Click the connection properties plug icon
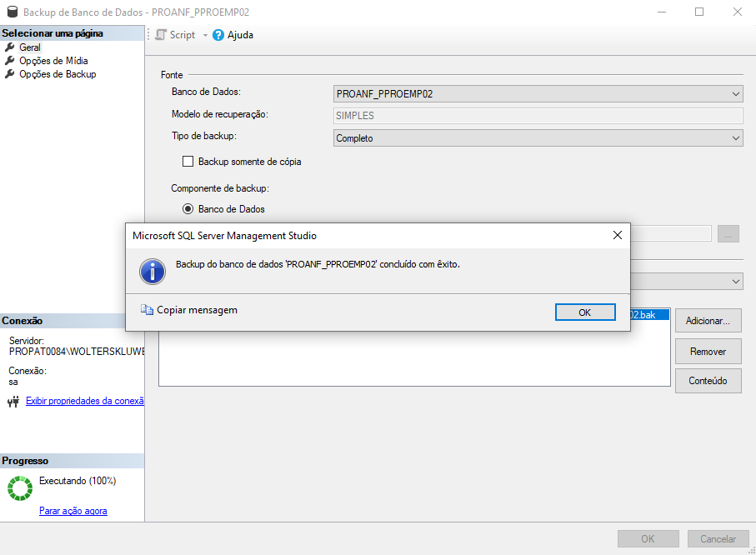756x555 pixels. click(13, 401)
